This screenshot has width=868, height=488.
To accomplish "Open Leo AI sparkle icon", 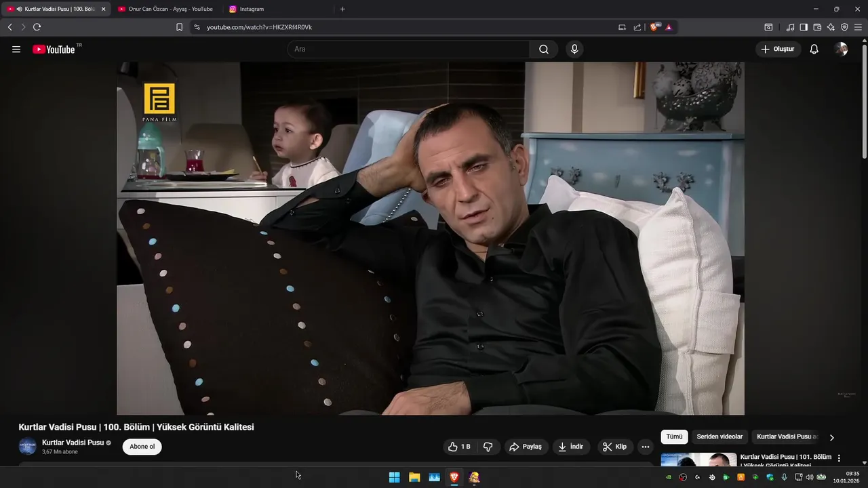I will click(x=831, y=27).
